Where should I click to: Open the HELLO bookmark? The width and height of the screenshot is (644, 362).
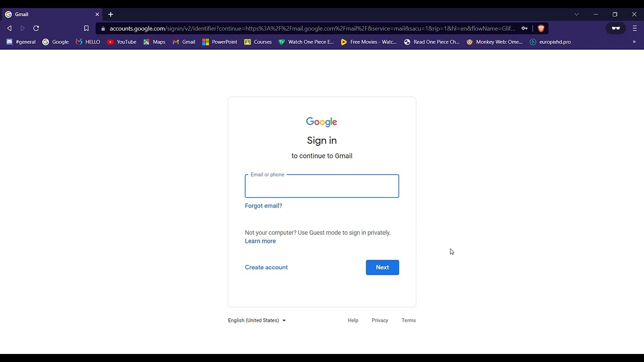pyautogui.click(x=88, y=42)
